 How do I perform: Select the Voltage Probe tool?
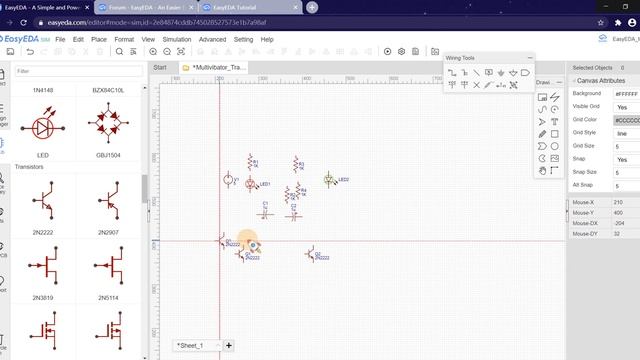point(489,85)
